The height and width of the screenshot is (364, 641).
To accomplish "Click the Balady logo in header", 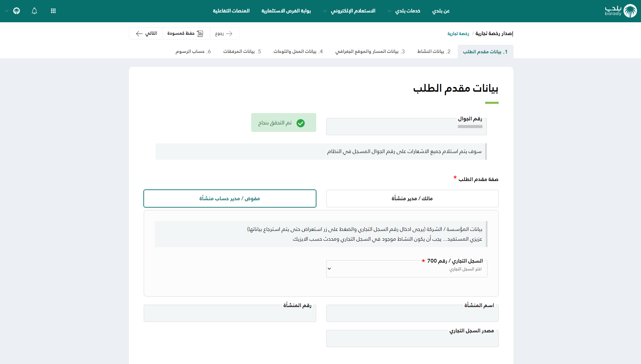I will point(620,11).
